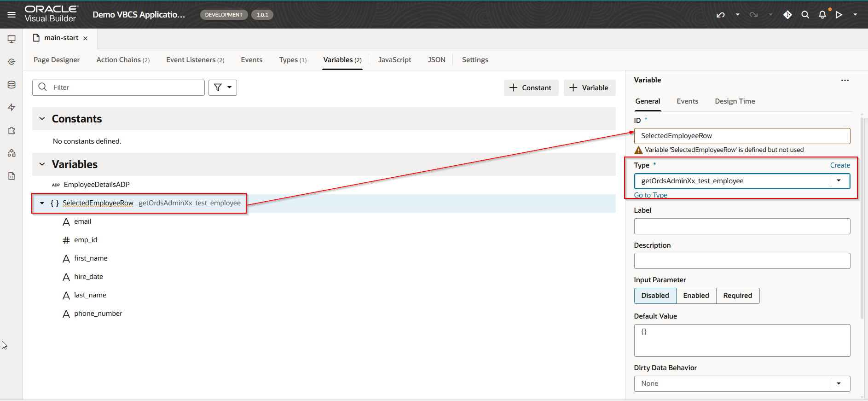Click the Preview play icon

[x=839, y=15]
